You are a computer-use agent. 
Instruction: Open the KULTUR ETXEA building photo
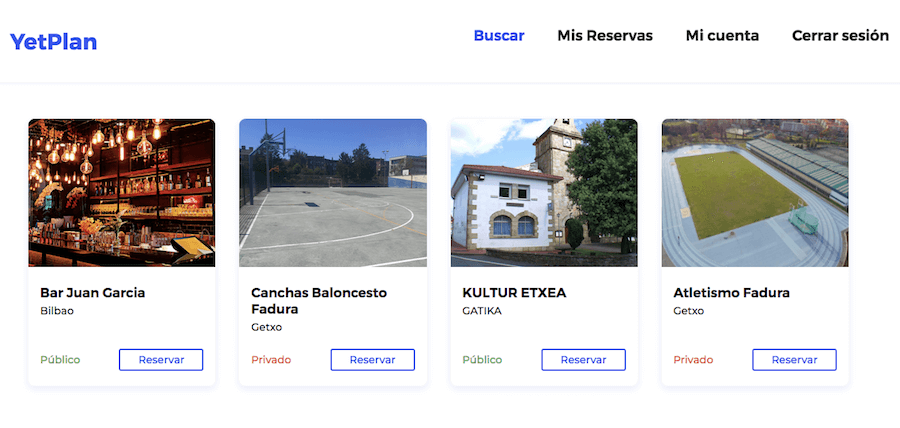[x=544, y=193]
